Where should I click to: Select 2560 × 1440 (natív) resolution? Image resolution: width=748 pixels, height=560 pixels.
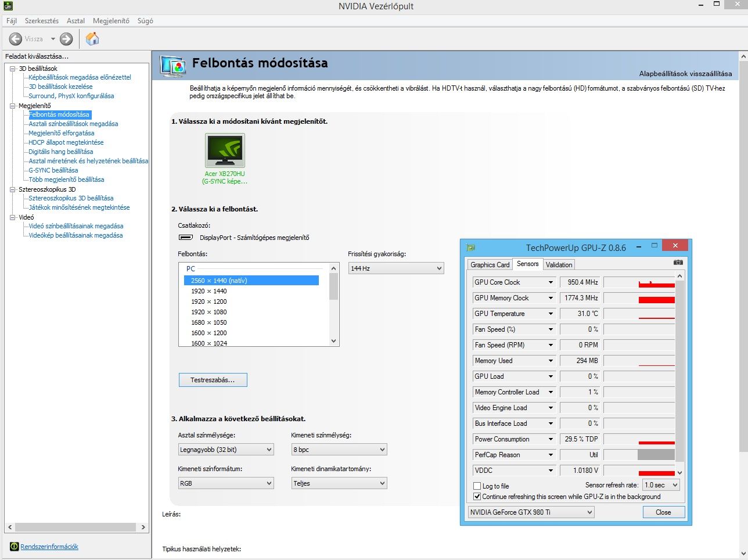pyautogui.click(x=251, y=281)
